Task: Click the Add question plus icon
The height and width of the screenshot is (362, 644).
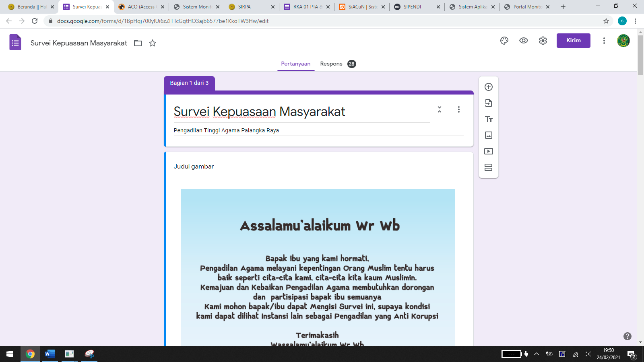Action: 489,87
